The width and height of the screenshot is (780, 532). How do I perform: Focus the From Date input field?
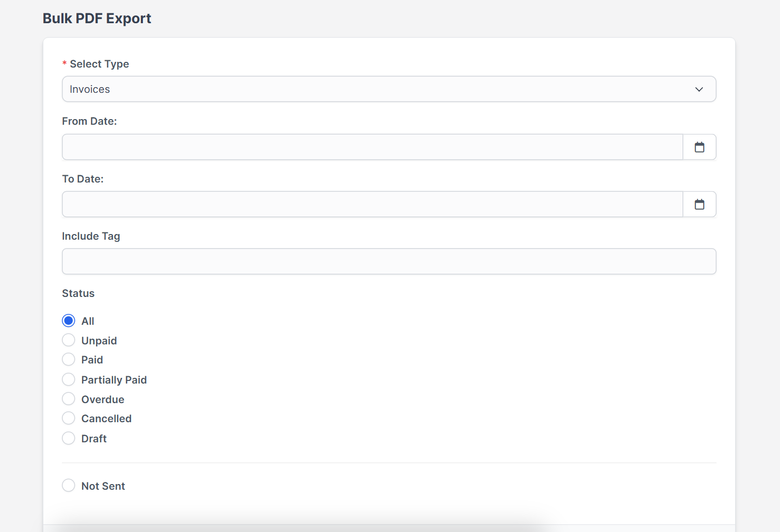pos(372,147)
